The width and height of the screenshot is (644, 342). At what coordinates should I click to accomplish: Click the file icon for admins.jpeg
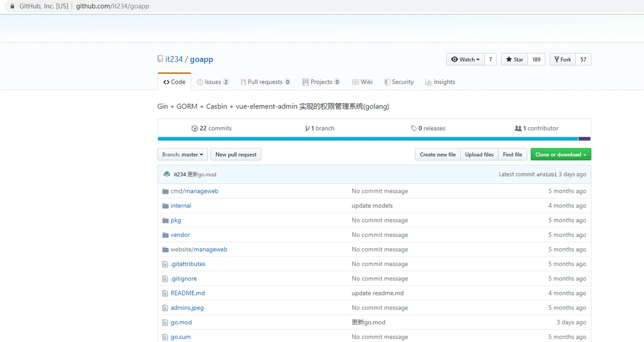tap(166, 308)
